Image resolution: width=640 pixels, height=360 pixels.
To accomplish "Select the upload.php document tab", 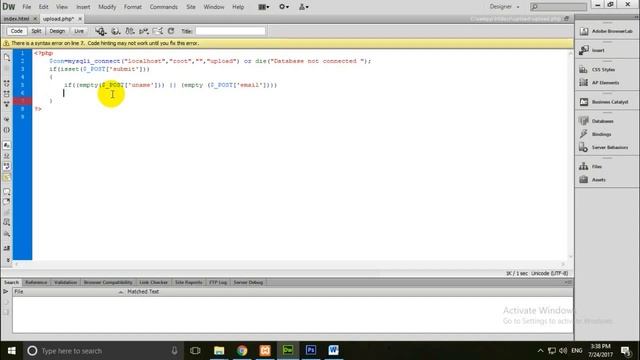I will (x=58, y=19).
